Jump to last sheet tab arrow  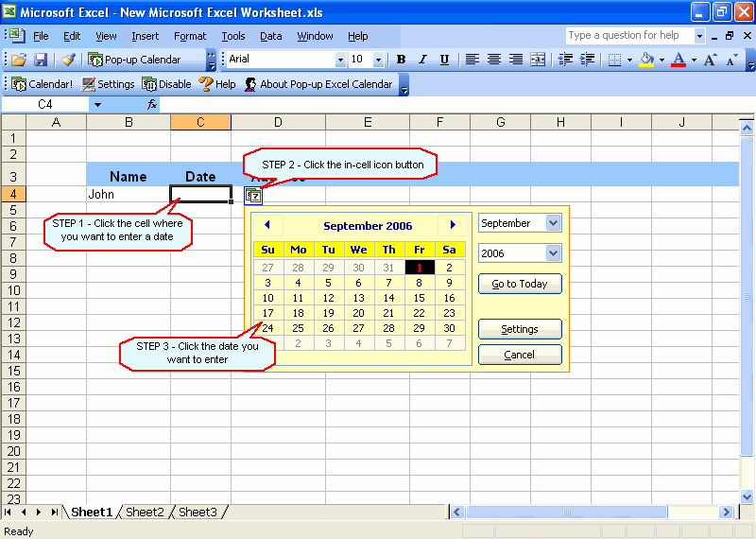tap(55, 512)
